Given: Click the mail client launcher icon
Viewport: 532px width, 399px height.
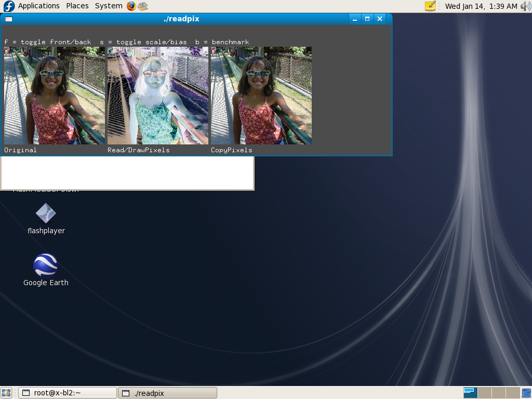Looking at the screenshot, I should click(143, 6).
